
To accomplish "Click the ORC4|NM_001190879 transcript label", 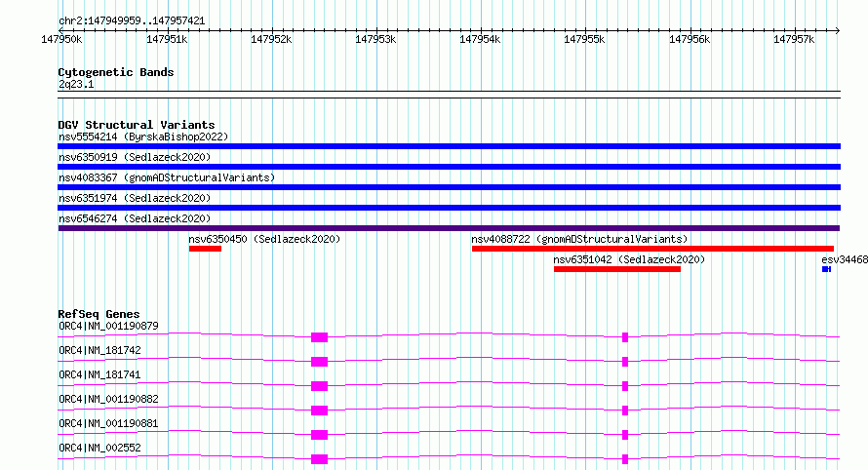I will (x=108, y=326).
